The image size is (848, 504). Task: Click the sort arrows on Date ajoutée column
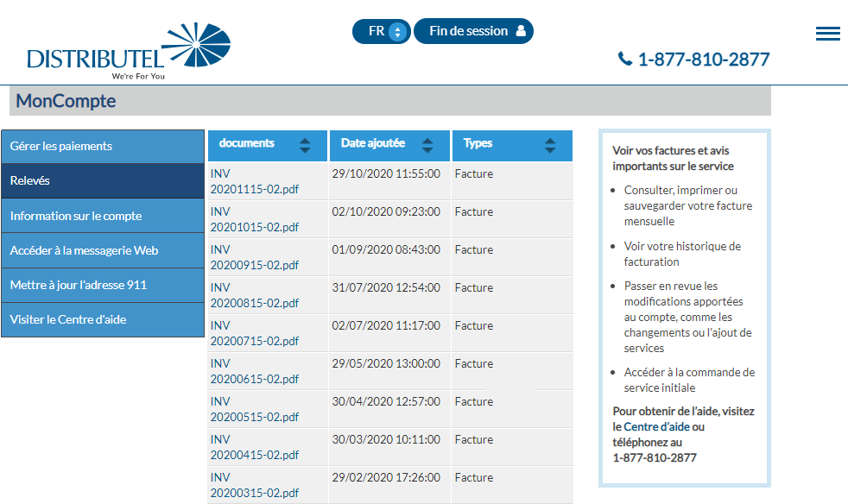[427, 145]
